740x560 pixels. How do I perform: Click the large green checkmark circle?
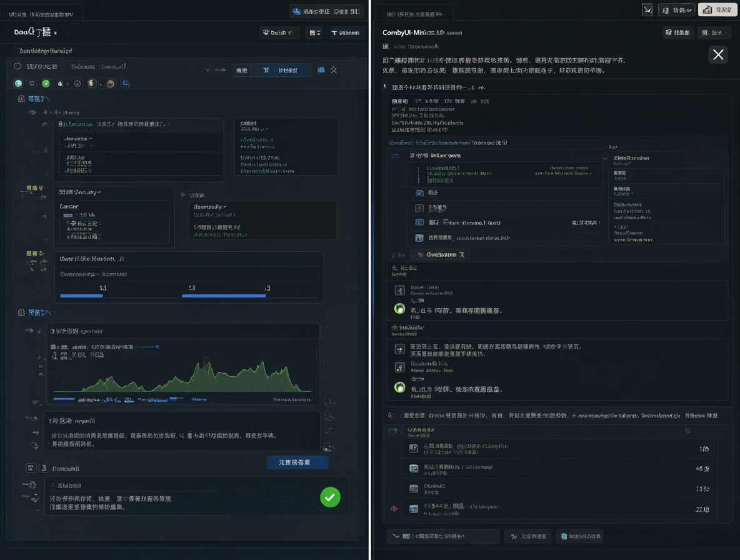pyautogui.click(x=330, y=497)
